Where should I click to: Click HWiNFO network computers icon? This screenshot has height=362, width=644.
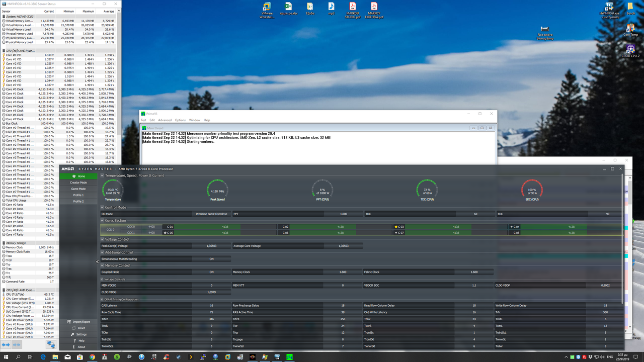coord(51,344)
